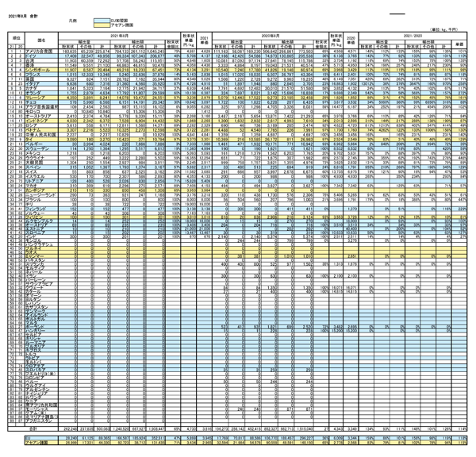Select the 'フランス' country cell
Viewport: 476px width, 457px height.
click(x=41, y=75)
